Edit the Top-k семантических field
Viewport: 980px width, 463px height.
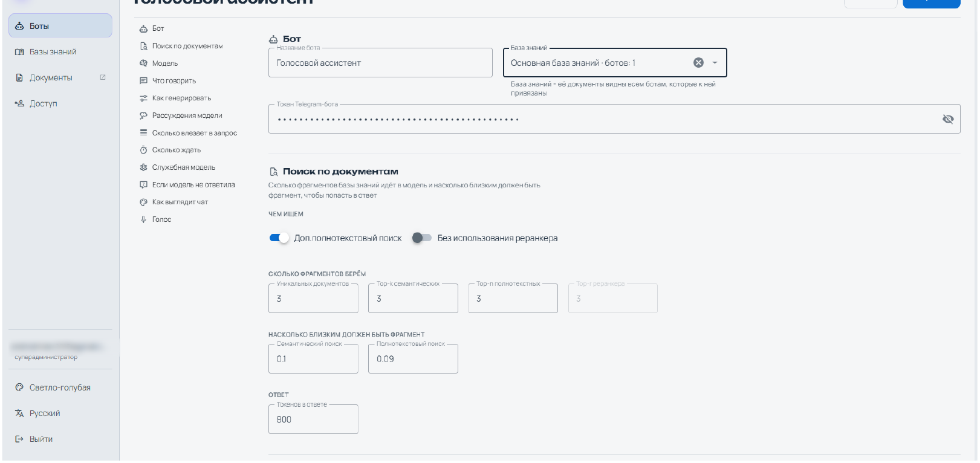click(x=413, y=299)
